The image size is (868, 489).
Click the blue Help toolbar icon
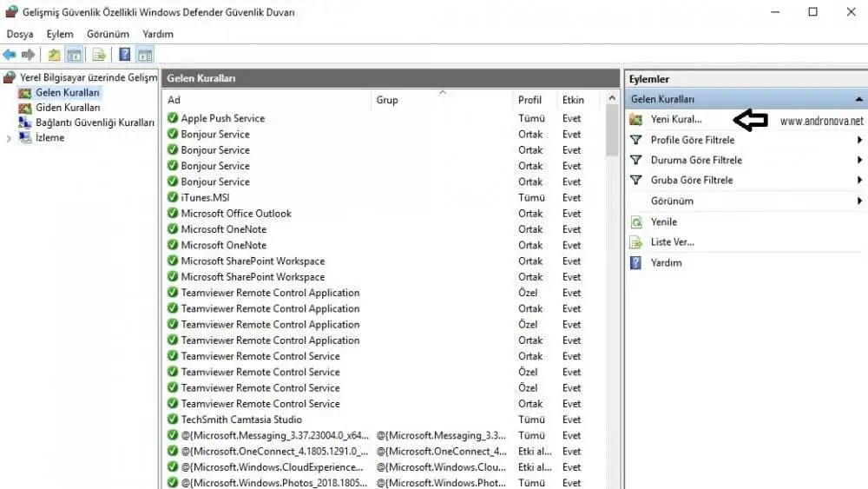pos(125,54)
